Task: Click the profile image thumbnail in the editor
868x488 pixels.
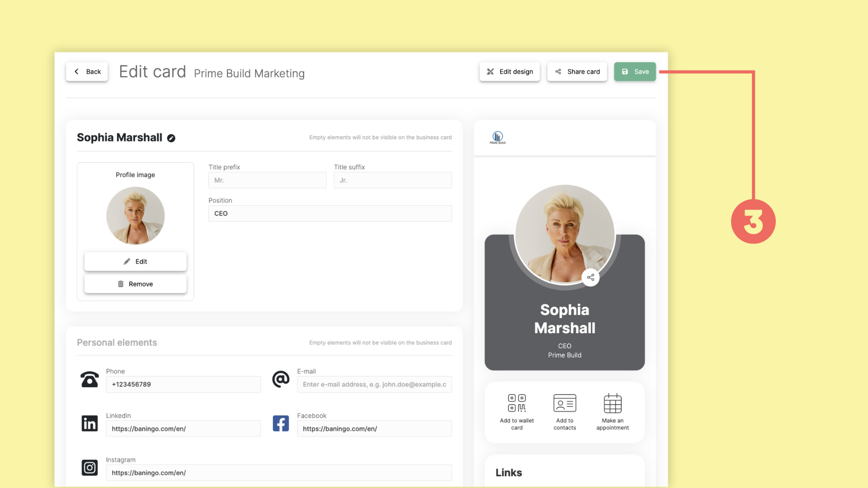Action: (x=135, y=216)
